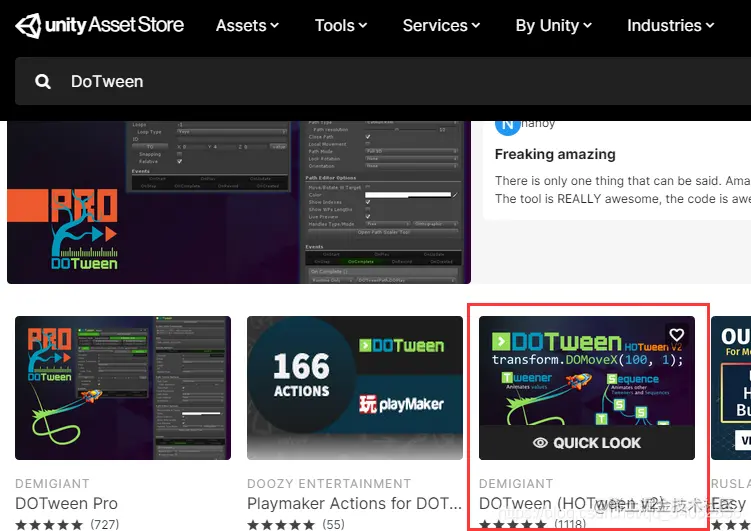Click the (727) rating count on DOTween Pro
Viewport: 751px width, 531px height.
coord(105,524)
